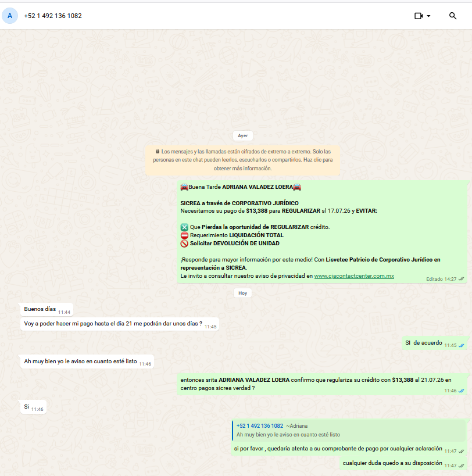The image size is (472, 476).
Task: Click the 'Editado 14:27' label
Action: (x=441, y=279)
